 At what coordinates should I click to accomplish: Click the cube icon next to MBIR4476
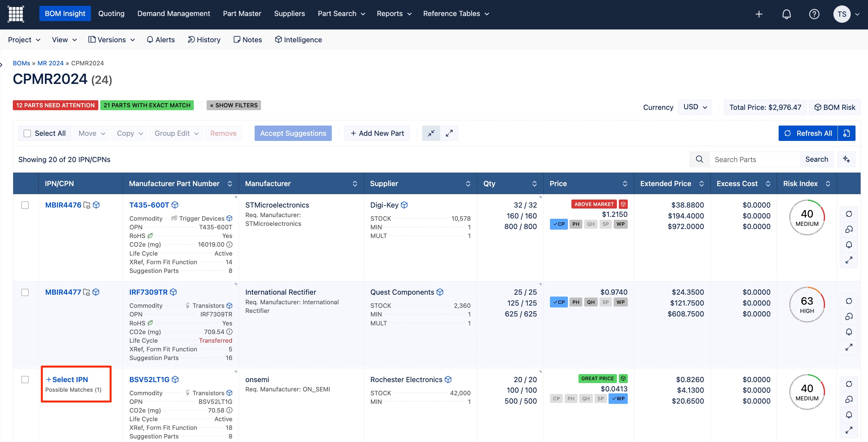(x=96, y=205)
